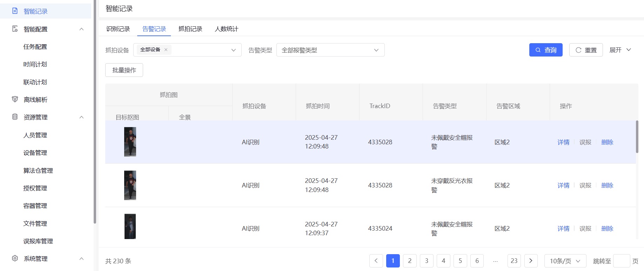
Task: Click the 智能记录 document icon in sidebar
Action: (15, 11)
